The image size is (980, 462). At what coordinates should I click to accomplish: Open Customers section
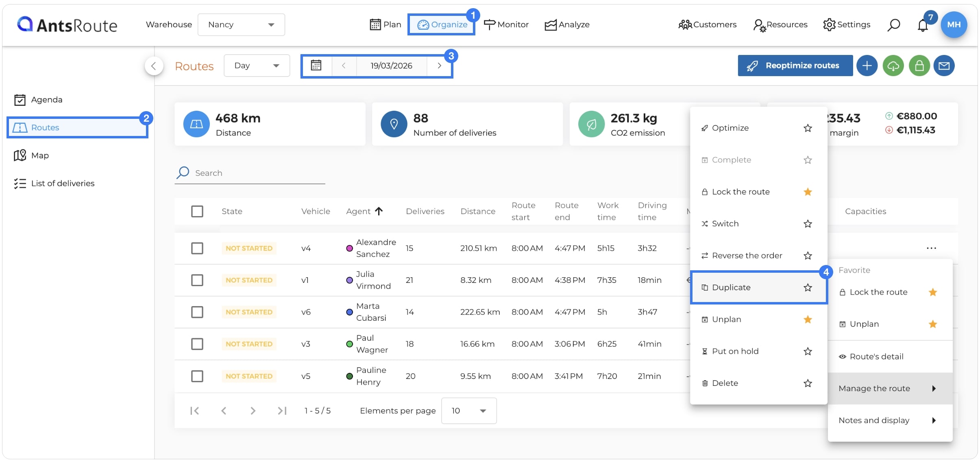[707, 24]
